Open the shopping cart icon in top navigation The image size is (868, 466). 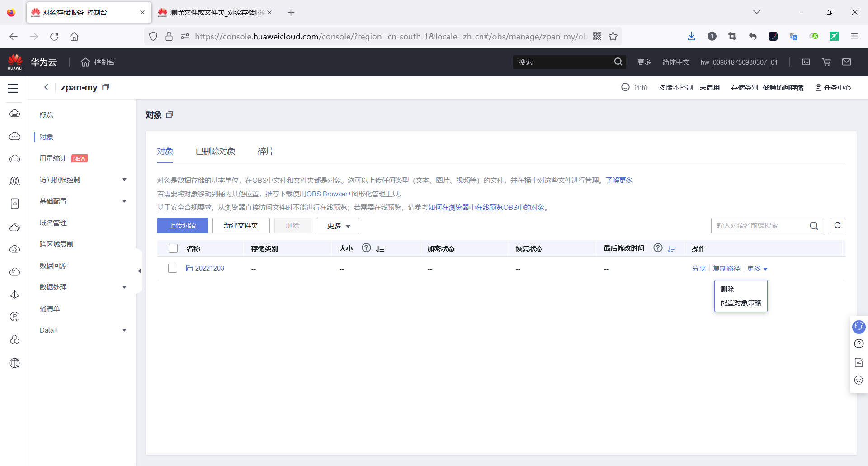[826, 62]
